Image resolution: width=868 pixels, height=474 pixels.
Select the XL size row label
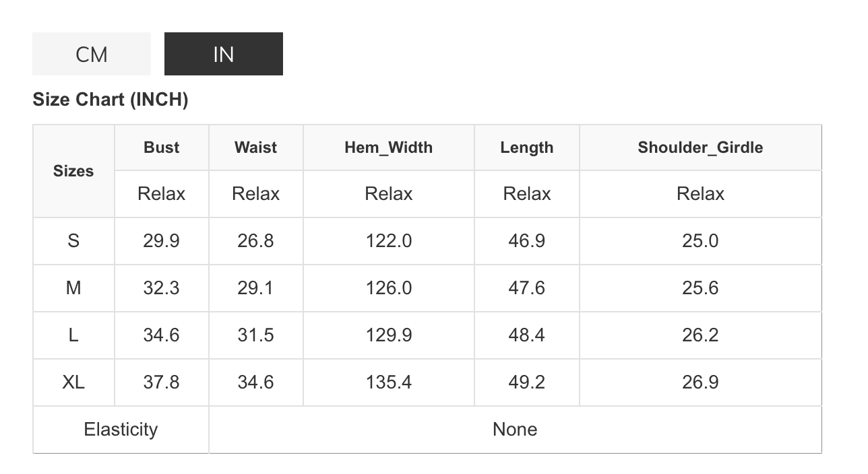[x=73, y=382]
